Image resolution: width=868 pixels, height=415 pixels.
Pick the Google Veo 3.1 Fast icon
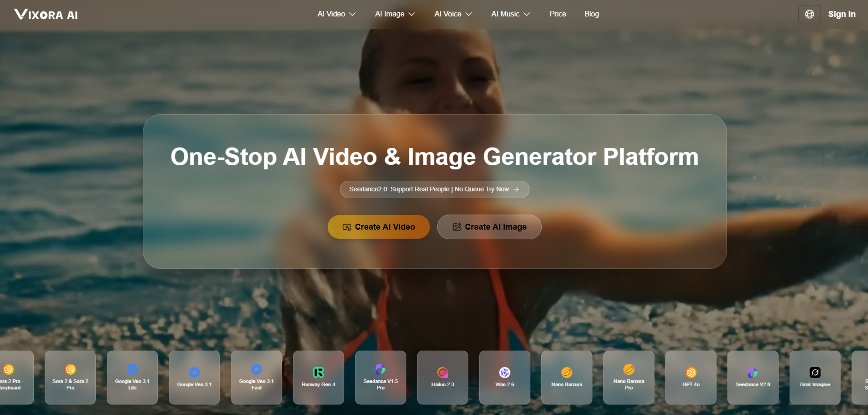click(x=256, y=369)
